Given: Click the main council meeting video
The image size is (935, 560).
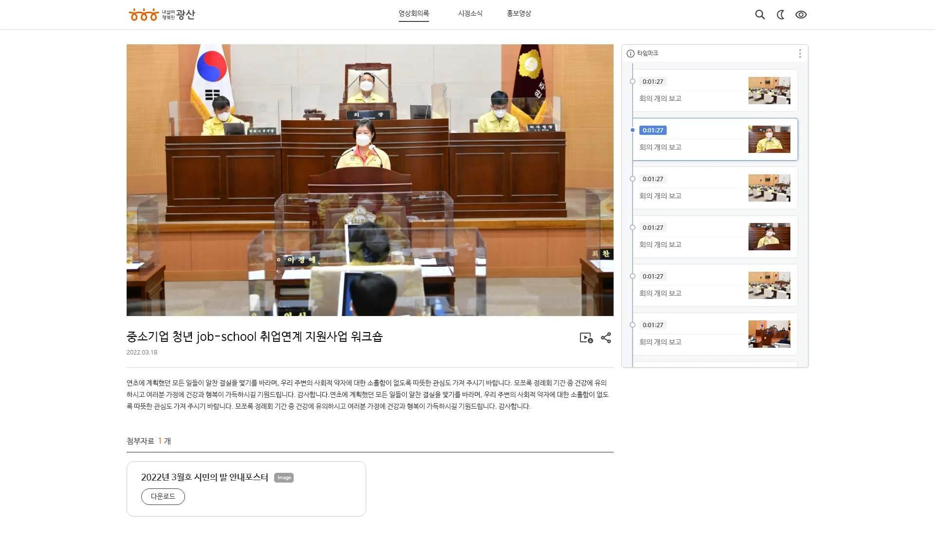Looking at the screenshot, I should (x=370, y=180).
